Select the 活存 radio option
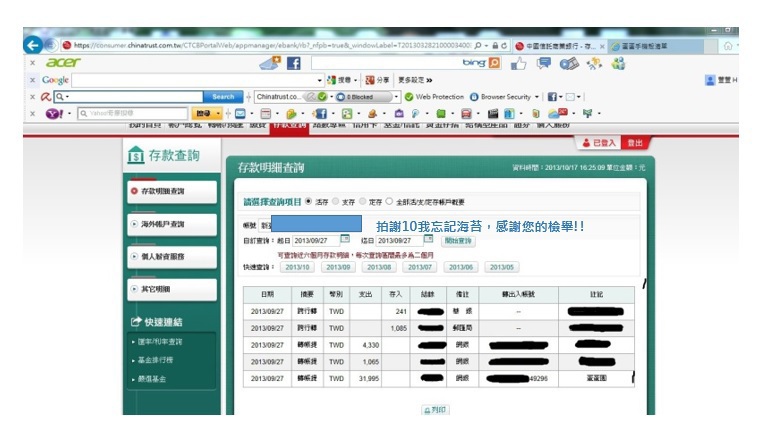This screenshot has width=765, height=428. [307, 200]
